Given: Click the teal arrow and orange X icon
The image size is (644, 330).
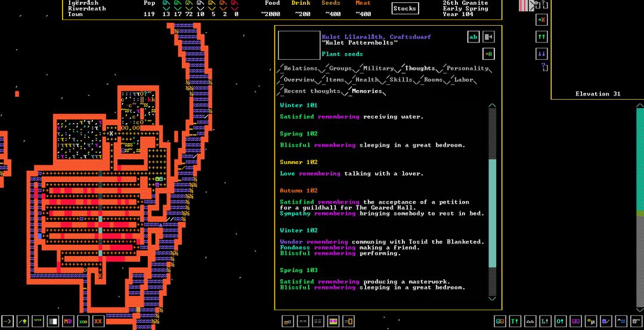Looking at the screenshot, I should [x=541, y=20].
